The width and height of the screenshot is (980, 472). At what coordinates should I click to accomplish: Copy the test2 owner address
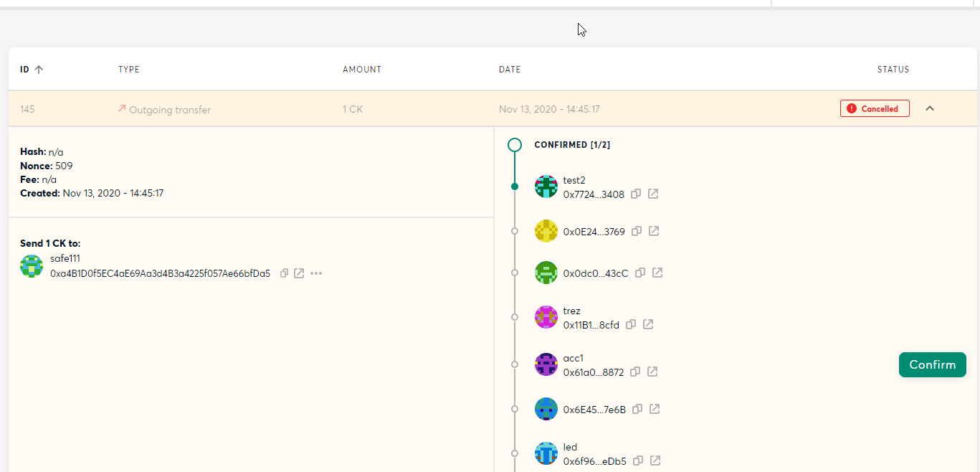coord(636,194)
